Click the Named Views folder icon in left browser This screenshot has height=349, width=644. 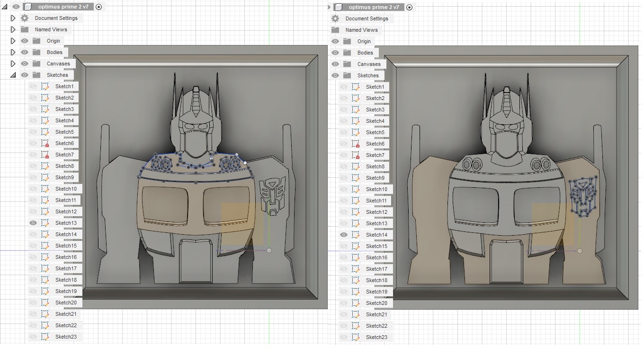(x=25, y=29)
